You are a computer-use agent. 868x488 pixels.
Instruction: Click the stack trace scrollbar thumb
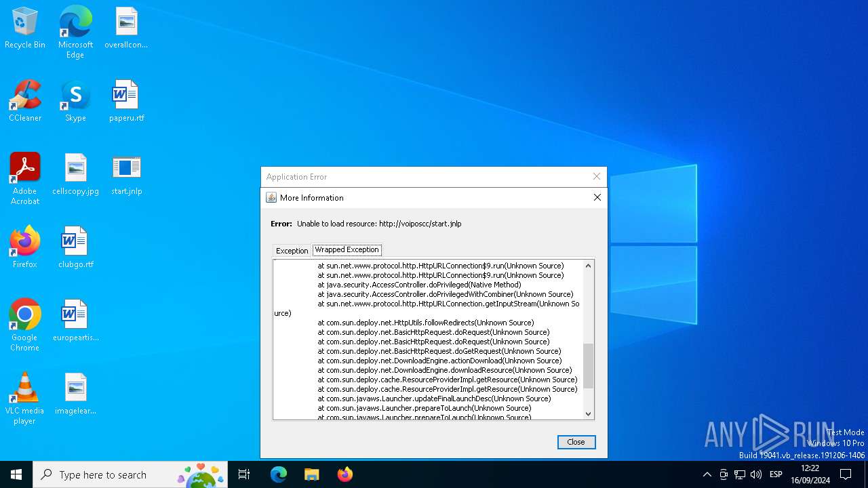588,366
